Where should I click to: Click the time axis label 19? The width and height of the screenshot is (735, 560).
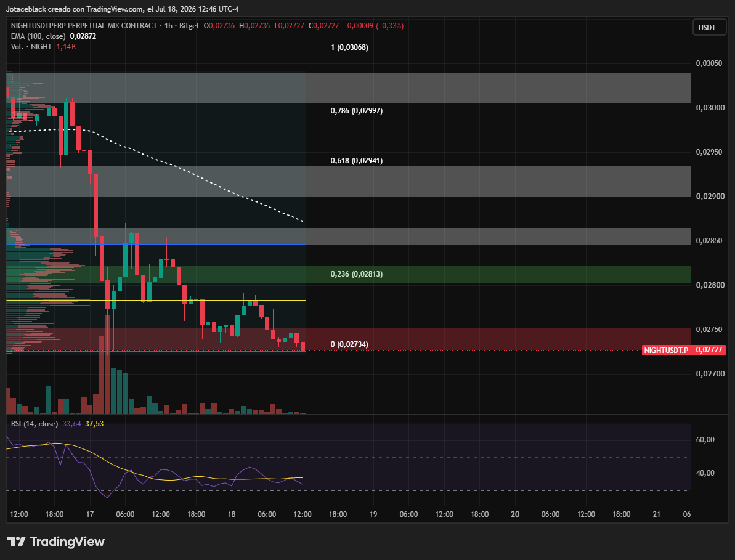pos(373,514)
